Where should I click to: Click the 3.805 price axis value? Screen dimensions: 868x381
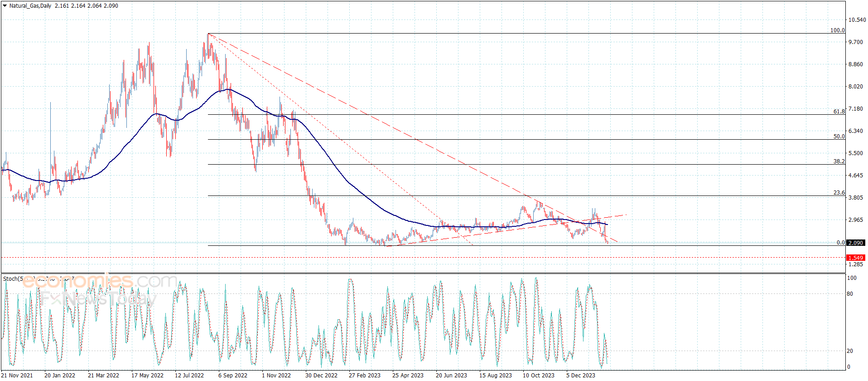[x=855, y=198]
